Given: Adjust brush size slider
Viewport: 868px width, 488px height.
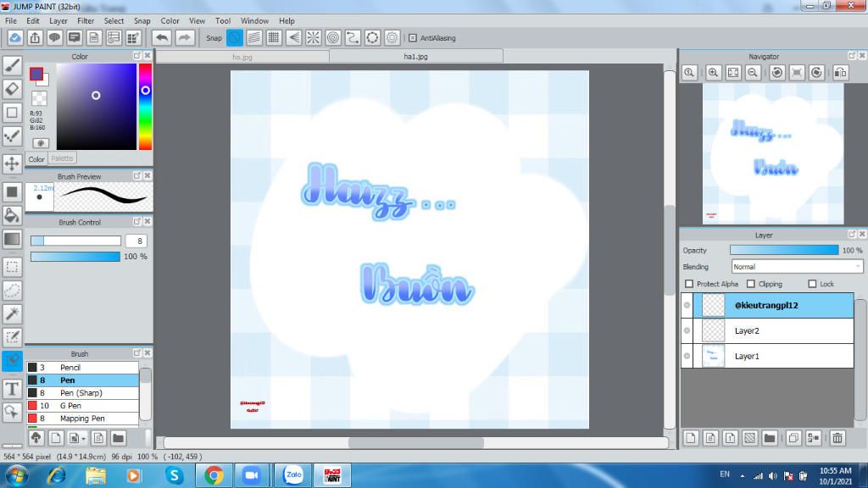Looking at the screenshot, I should pyautogui.click(x=75, y=241).
